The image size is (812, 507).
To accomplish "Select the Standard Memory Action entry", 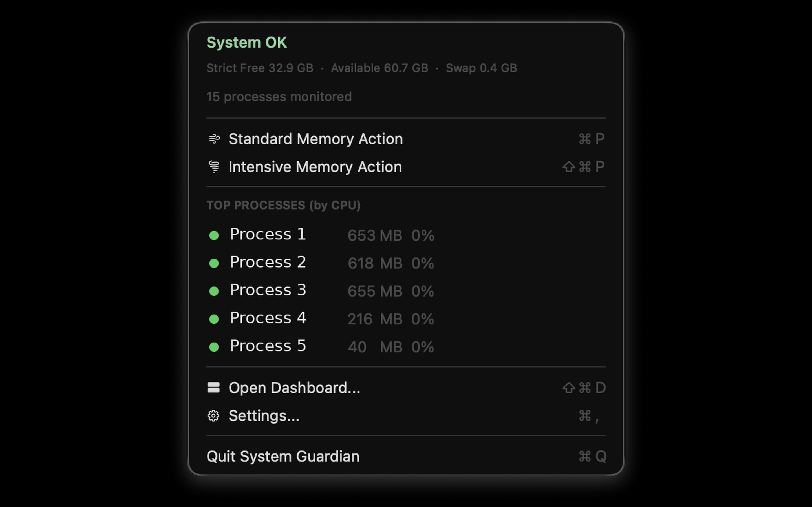I will tap(316, 139).
